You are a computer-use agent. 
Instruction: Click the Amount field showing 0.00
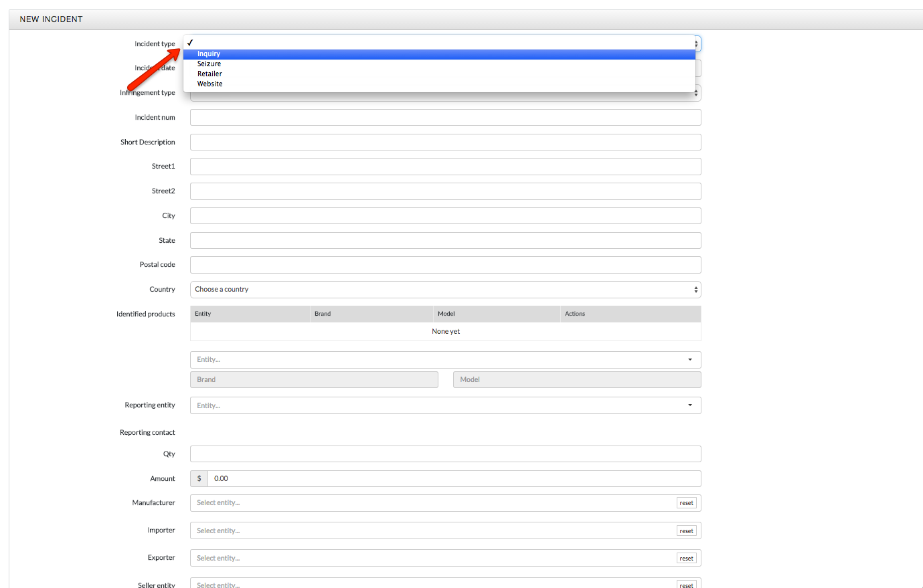click(454, 479)
